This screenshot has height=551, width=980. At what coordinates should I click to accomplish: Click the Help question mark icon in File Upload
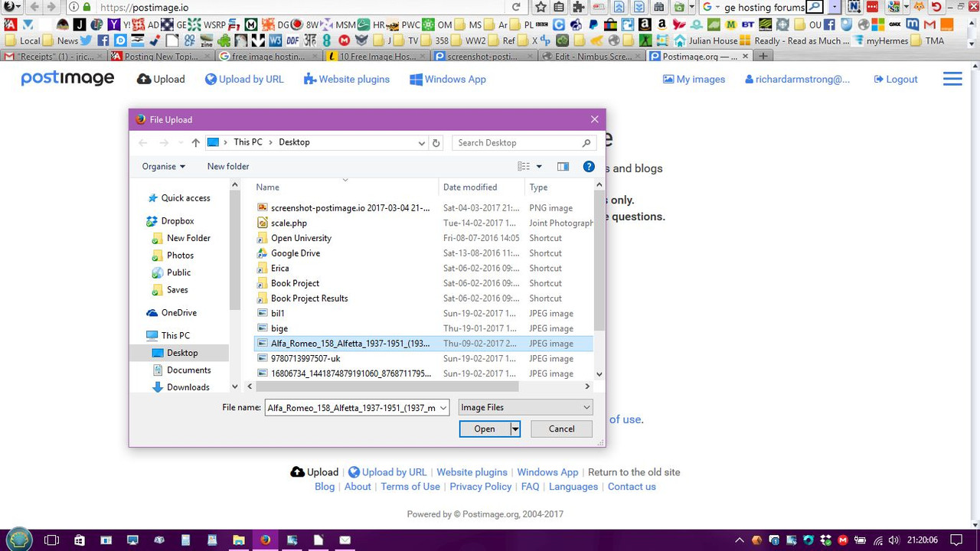(589, 166)
